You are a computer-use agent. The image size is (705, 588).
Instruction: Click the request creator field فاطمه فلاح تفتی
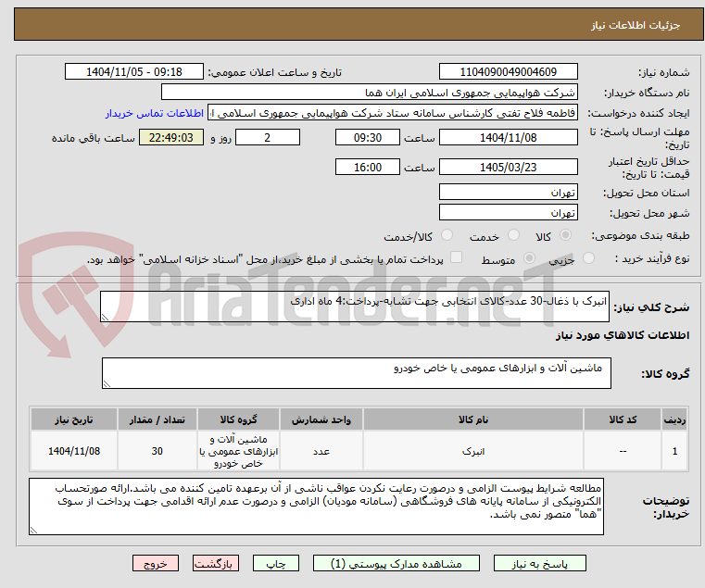click(393, 113)
